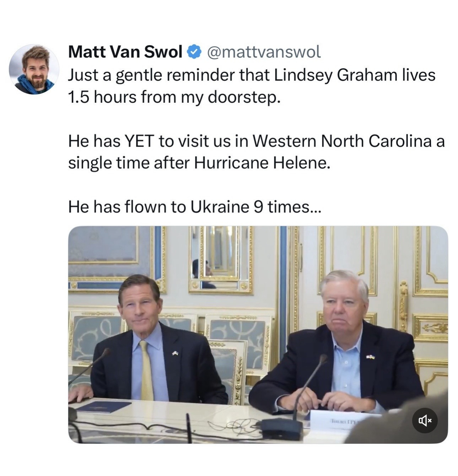458x476 pixels.
Task: Click the flag lapel pin on right jacket
Action: pos(370,356)
